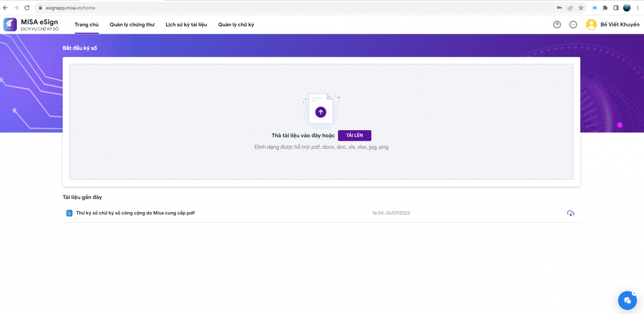Close the small chat widget badge
Image resolution: width=644 pixels, height=314 pixels.
click(634, 293)
